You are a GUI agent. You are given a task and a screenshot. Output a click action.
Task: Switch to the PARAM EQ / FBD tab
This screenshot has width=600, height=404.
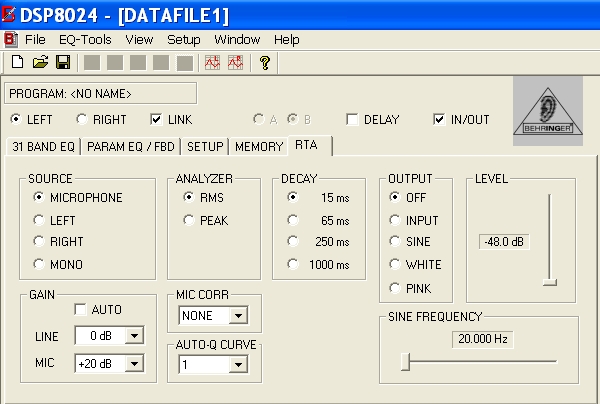[130, 147]
